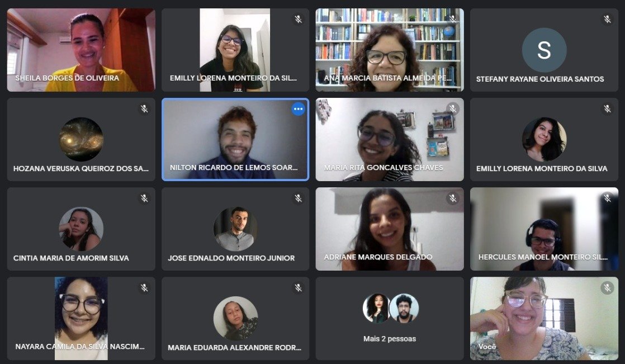Select Hozana Veruska's galaxy avatar
The height and width of the screenshot is (364, 625).
pos(81,140)
